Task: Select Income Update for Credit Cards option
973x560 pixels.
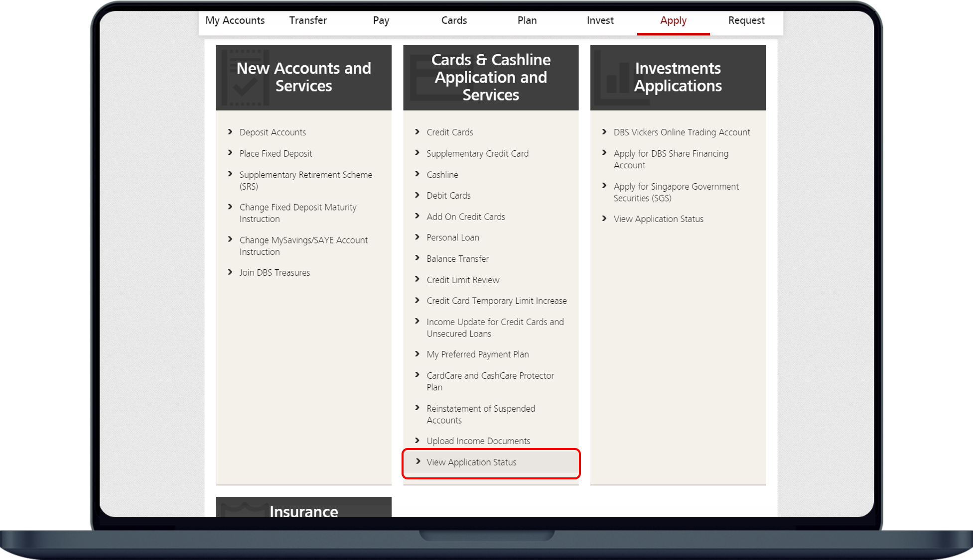Action: (495, 327)
